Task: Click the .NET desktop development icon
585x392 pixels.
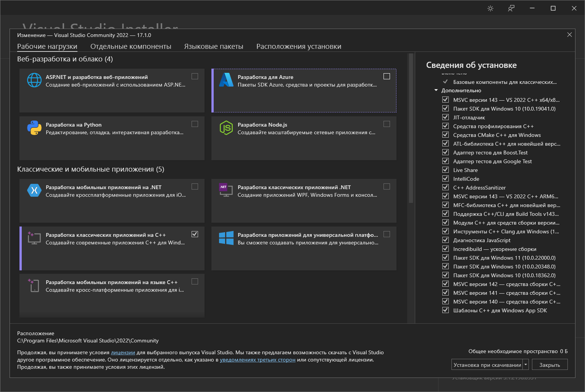Action: pyautogui.click(x=226, y=190)
